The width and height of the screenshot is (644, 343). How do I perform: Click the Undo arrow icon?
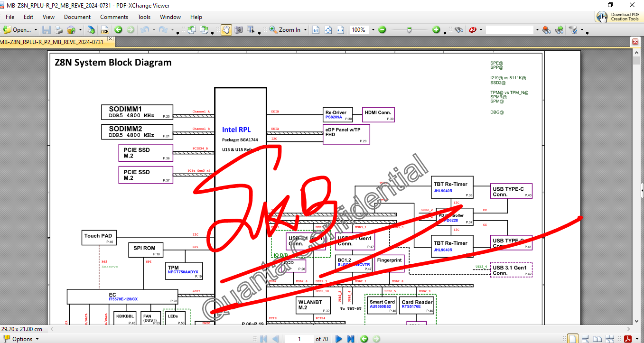pyautogui.click(x=144, y=30)
